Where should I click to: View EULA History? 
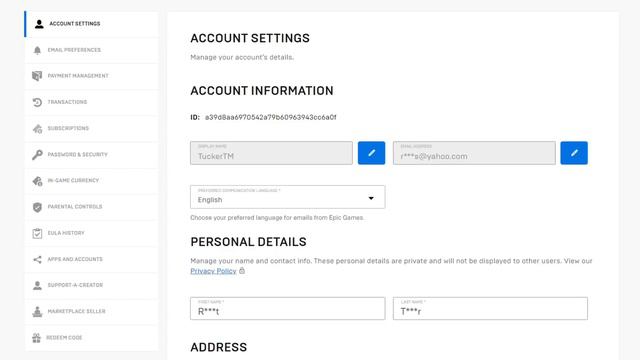(91, 233)
